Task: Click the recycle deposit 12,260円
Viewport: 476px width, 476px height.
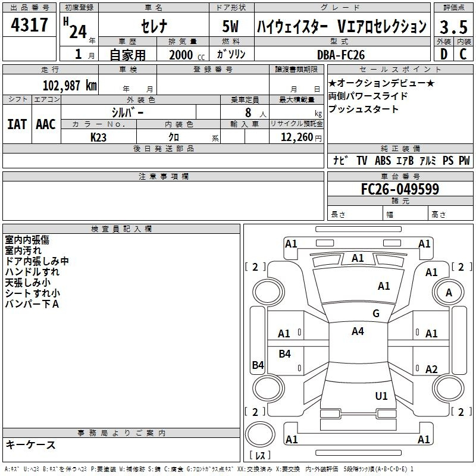Action: 301,137
